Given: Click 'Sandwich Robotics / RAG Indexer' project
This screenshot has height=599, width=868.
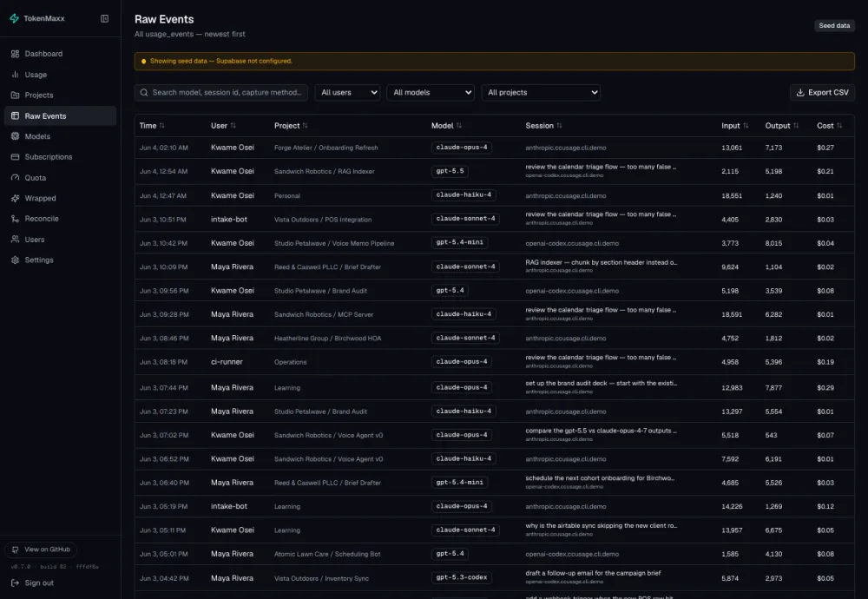Looking at the screenshot, I should [x=325, y=172].
